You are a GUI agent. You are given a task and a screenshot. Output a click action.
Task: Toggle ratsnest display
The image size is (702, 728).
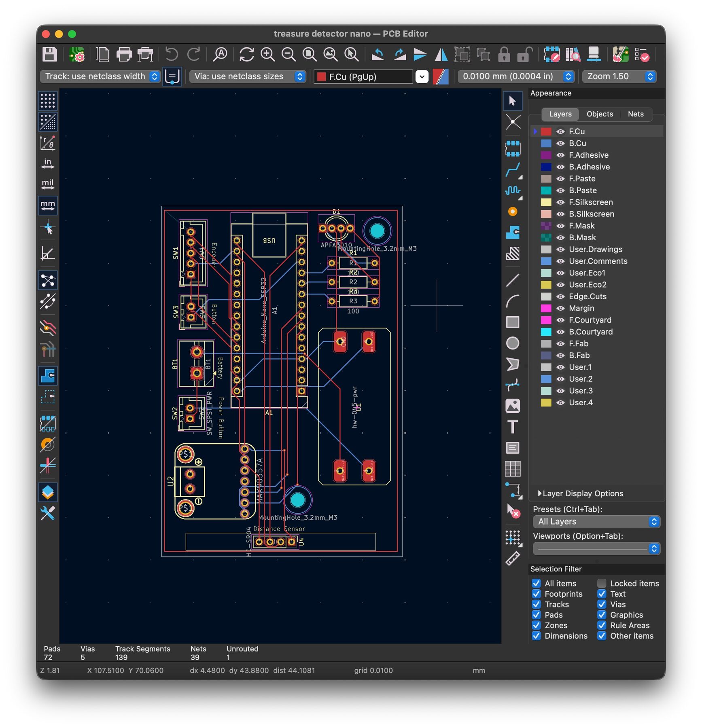[48, 280]
